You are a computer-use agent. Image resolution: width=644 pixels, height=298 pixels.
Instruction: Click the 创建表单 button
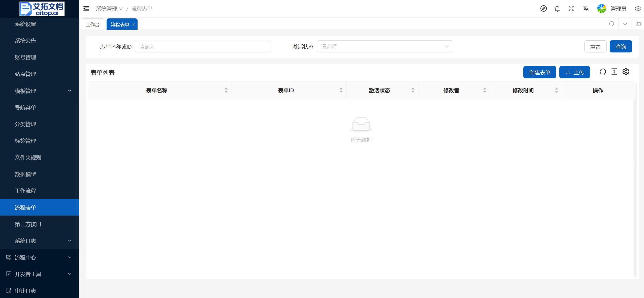click(x=539, y=72)
